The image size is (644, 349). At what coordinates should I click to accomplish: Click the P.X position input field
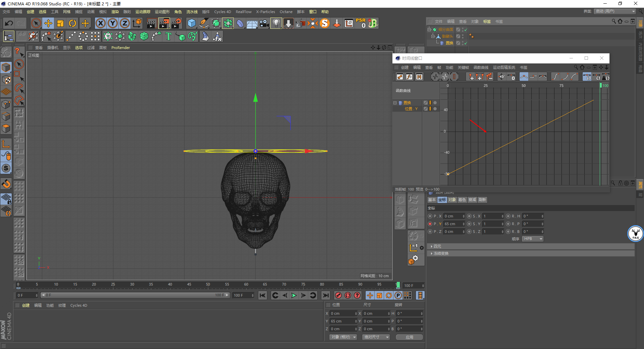click(x=452, y=216)
